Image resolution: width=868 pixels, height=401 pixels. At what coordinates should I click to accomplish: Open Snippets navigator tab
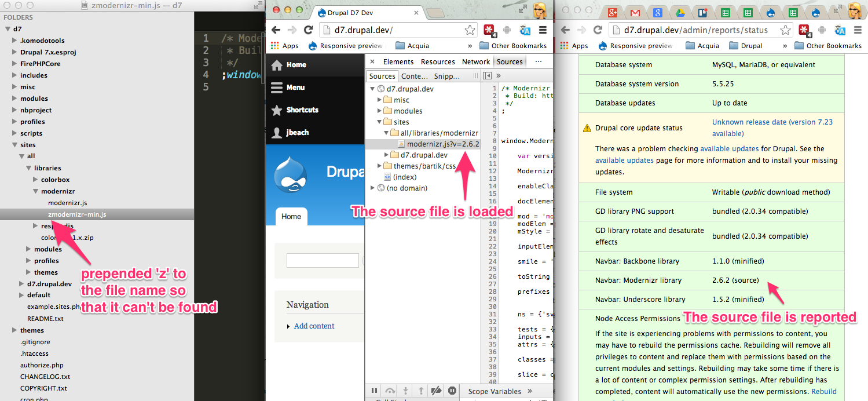coord(446,76)
